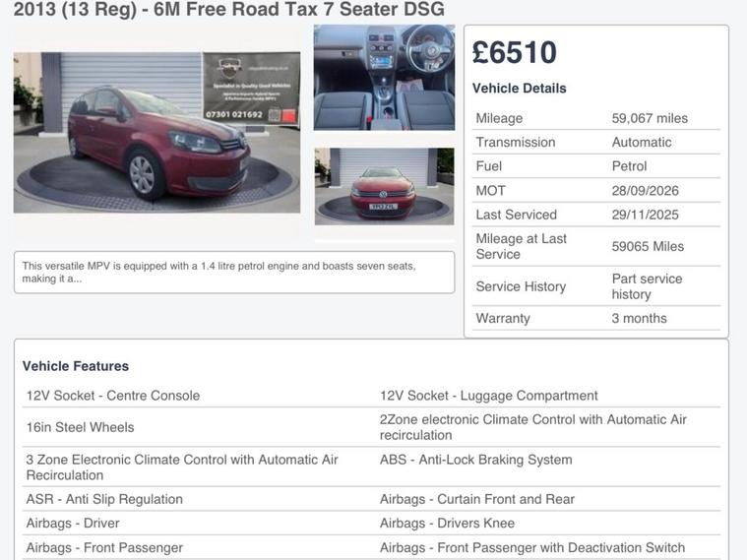
Task: Click the 16in Steel Wheels feature
Action: pos(80,427)
